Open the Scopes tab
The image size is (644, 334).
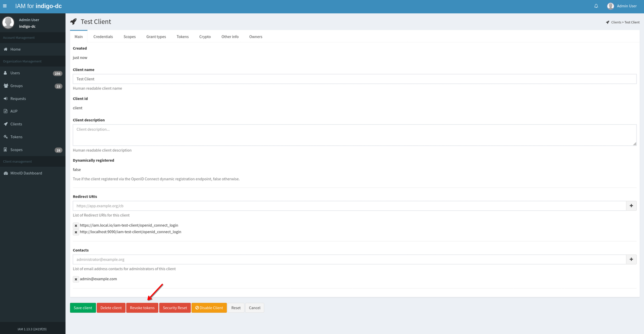pos(129,37)
